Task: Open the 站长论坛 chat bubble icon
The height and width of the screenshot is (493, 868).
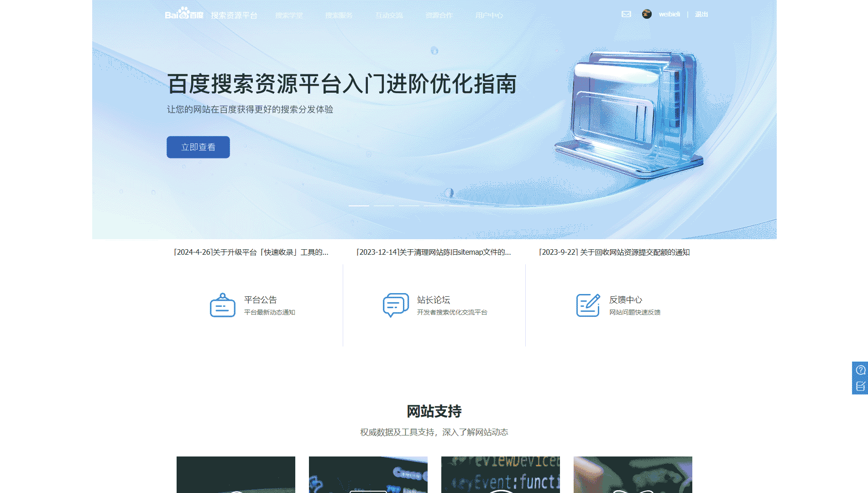Action: coord(396,305)
